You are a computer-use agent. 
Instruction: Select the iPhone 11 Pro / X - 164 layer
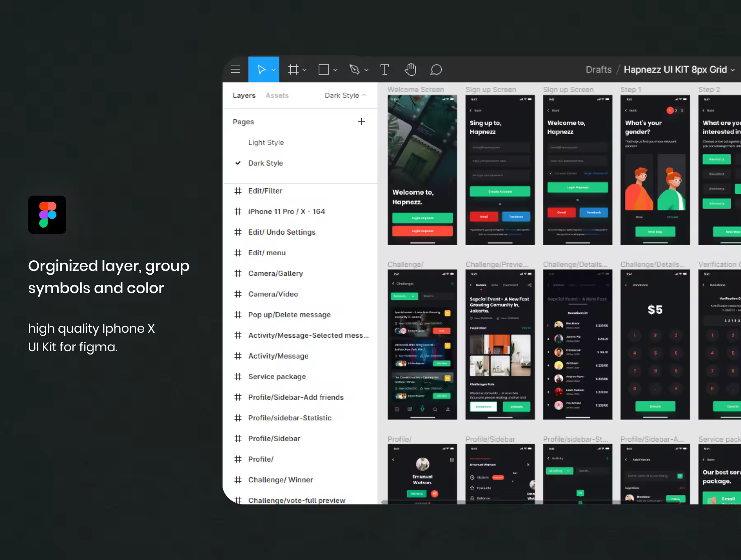300,212
